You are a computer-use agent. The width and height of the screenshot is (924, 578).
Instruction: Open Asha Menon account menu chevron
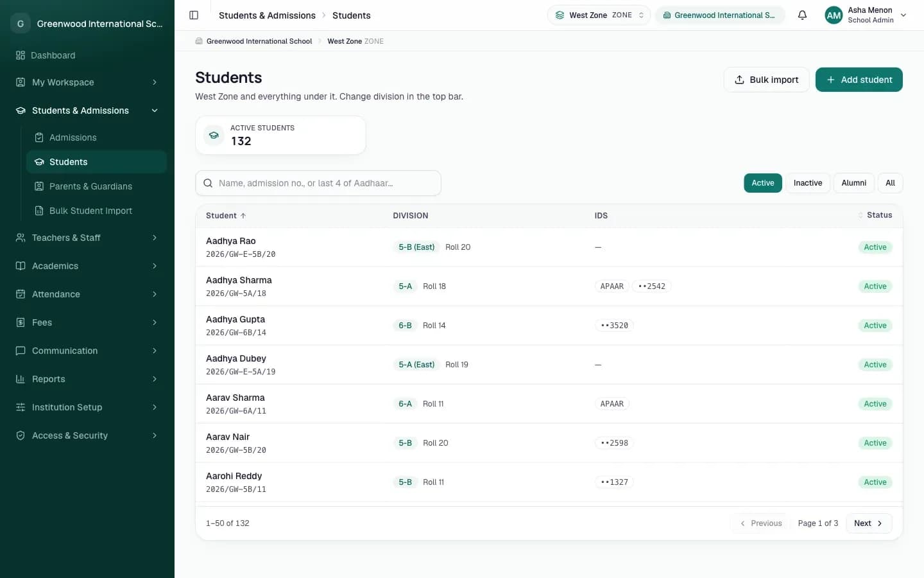tap(903, 15)
